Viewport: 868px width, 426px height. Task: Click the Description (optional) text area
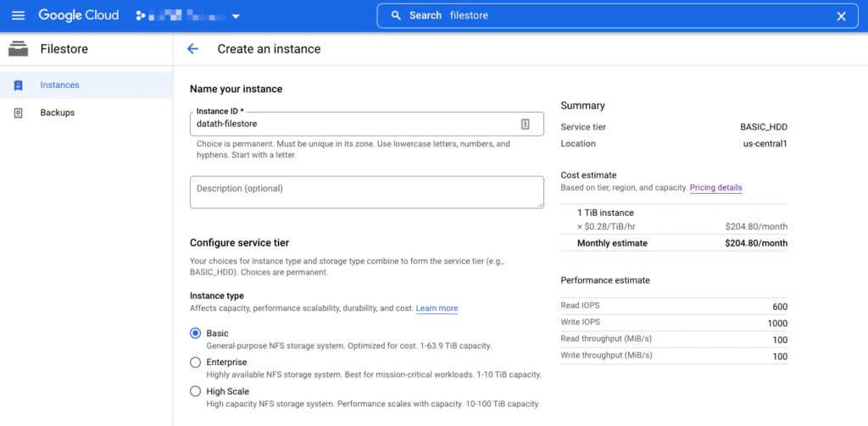pyautogui.click(x=366, y=192)
